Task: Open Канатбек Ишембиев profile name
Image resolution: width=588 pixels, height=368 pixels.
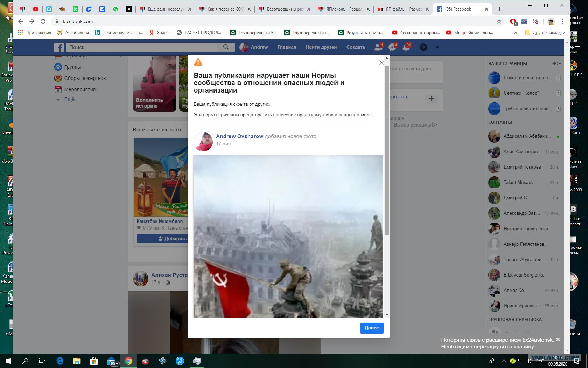Action: pyautogui.click(x=160, y=221)
